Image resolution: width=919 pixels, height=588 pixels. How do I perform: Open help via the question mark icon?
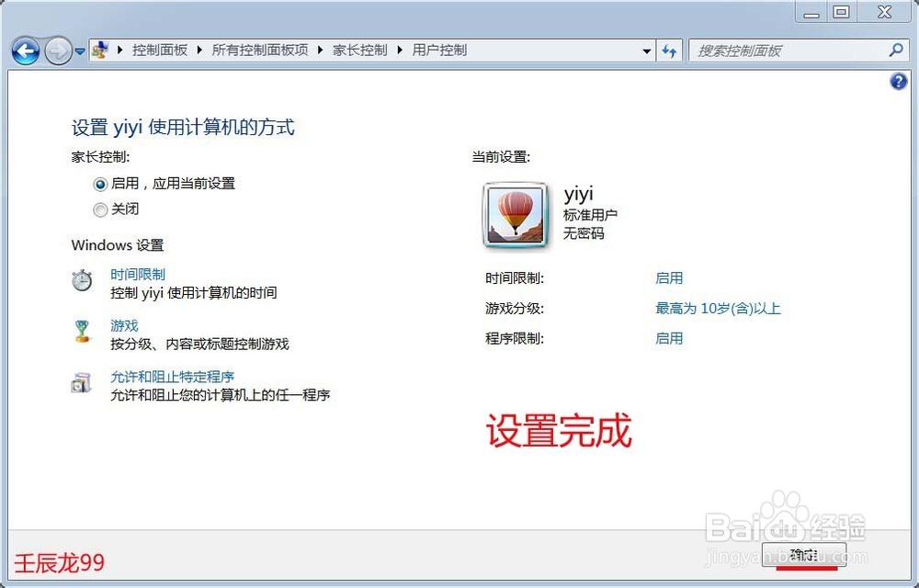(898, 81)
